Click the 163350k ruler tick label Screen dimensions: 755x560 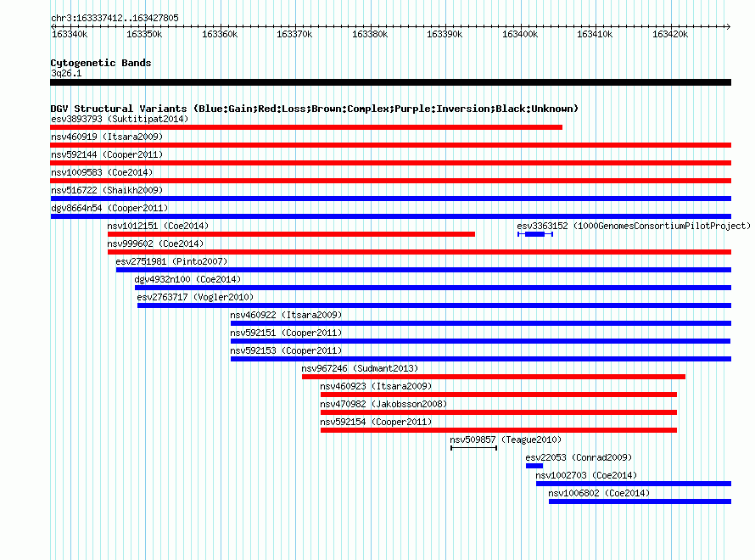144,34
